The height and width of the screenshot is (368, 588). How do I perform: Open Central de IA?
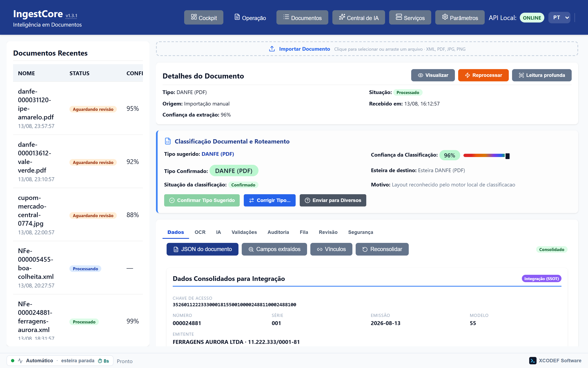coord(359,18)
